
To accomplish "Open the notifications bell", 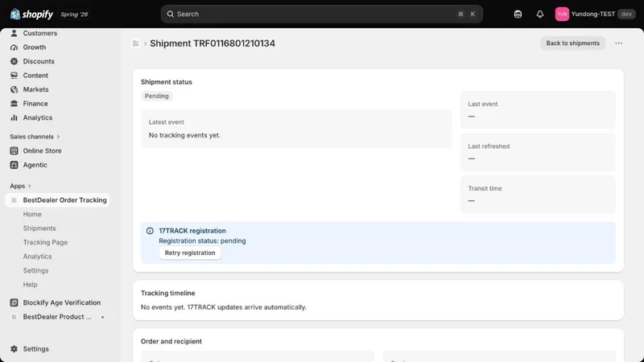I will point(539,14).
